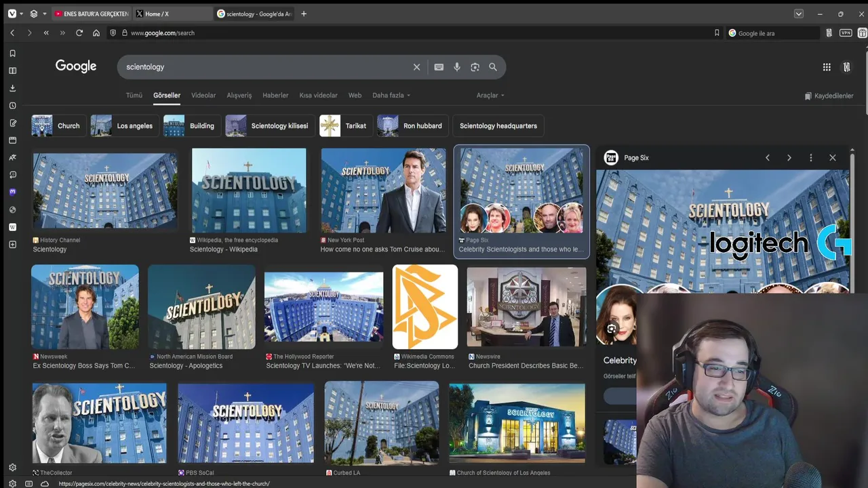Open the Reading List panel
868x488 pixels.
coord(12,70)
